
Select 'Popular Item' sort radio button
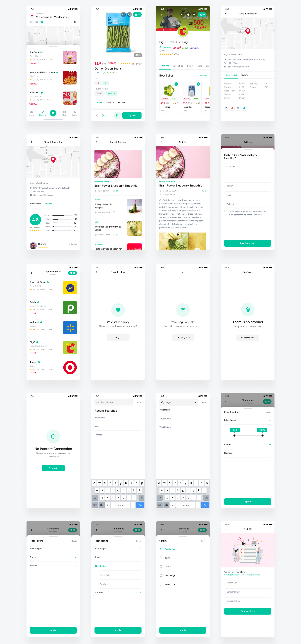pos(161,550)
